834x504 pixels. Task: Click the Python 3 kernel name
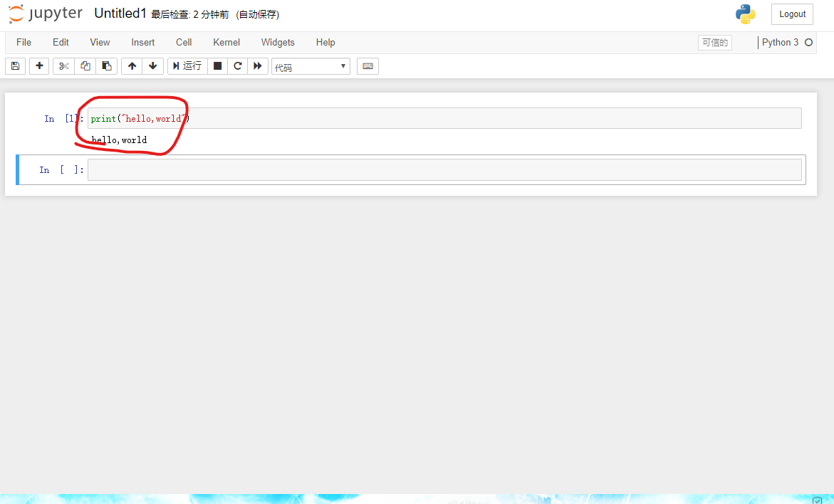pyautogui.click(x=780, y=43)
